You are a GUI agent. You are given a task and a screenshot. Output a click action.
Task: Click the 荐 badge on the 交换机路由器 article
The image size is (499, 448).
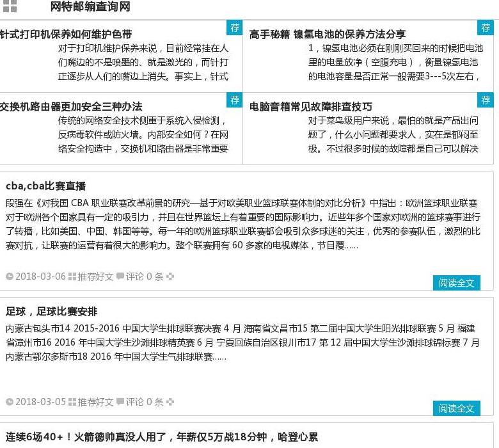(x=235, y=100)
